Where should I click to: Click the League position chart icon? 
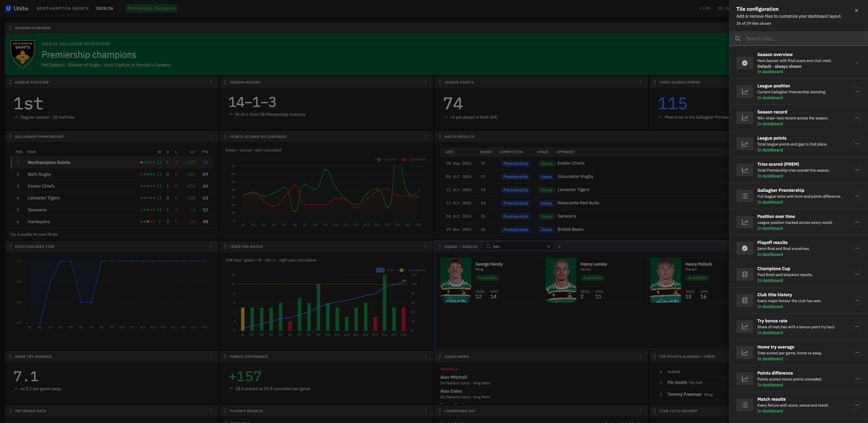pyautogui.click(x=745, y=92)
